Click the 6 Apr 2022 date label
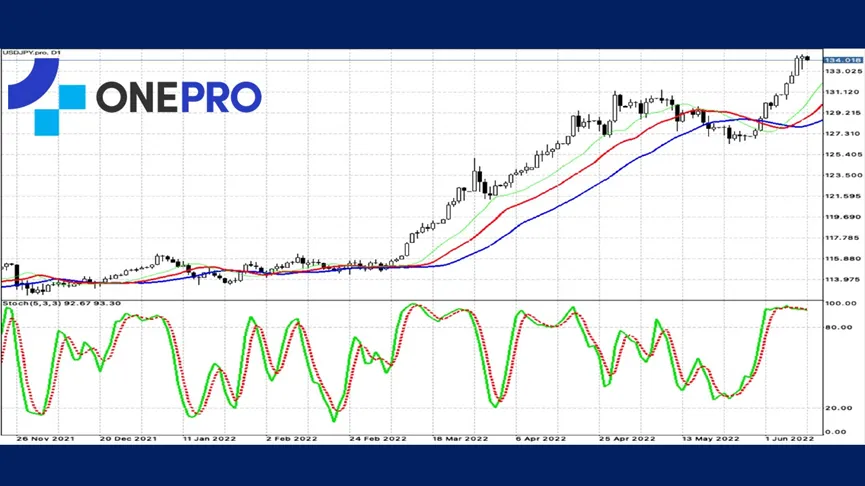Image resolution: width=865 pixels, height=486 pixels. [x=541, y=439]
